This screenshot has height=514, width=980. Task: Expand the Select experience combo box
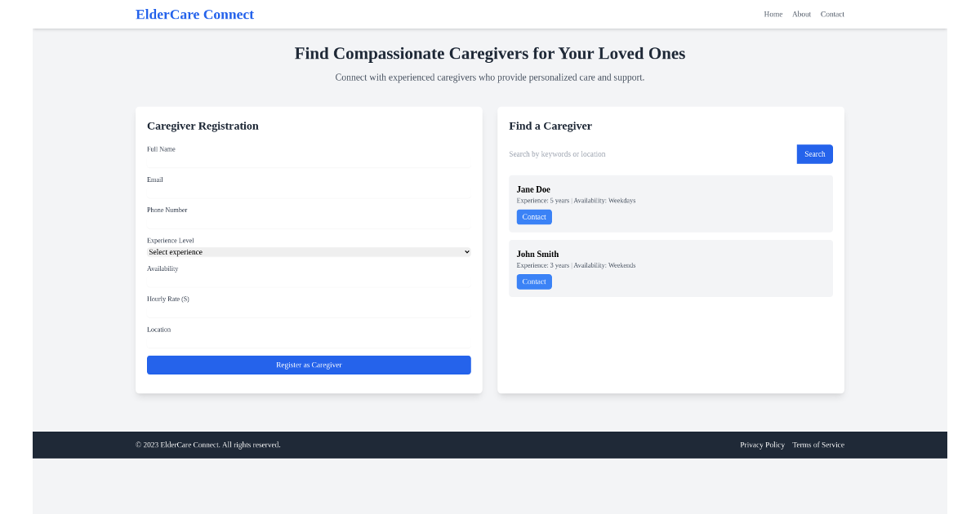[309, 251]
